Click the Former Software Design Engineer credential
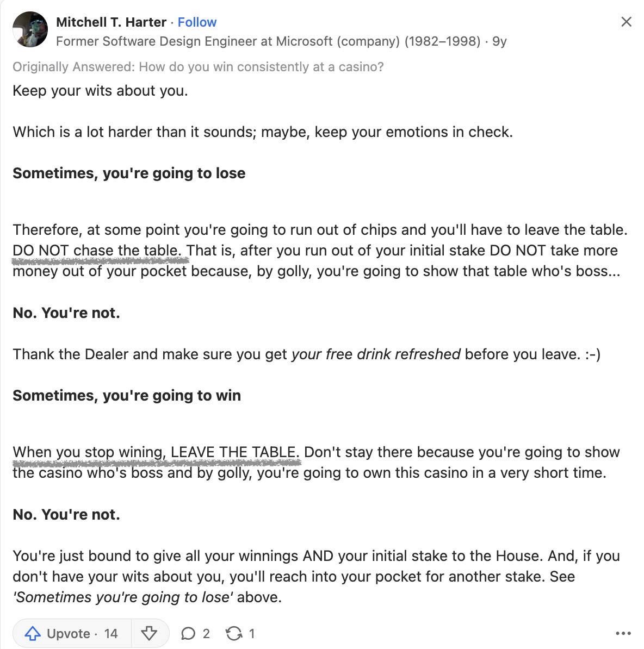Image resolution: width=644 pixels, height=649 pixels. (268, 41)
